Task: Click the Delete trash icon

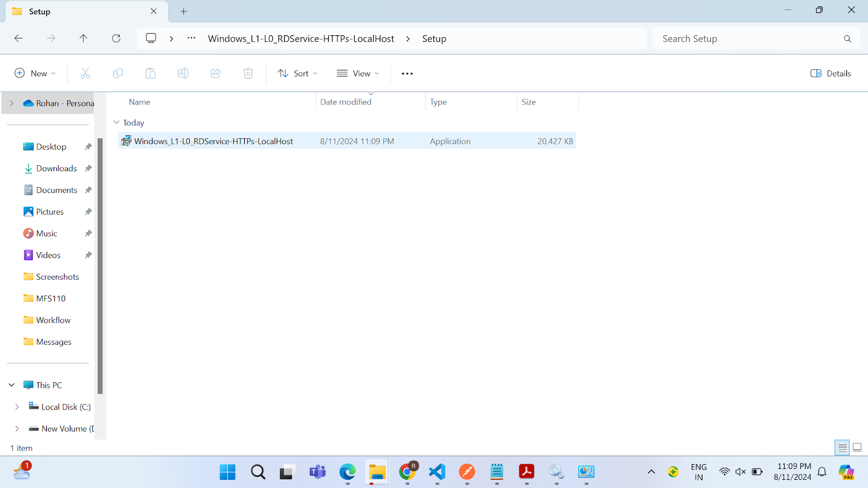Action: point(248,73)
